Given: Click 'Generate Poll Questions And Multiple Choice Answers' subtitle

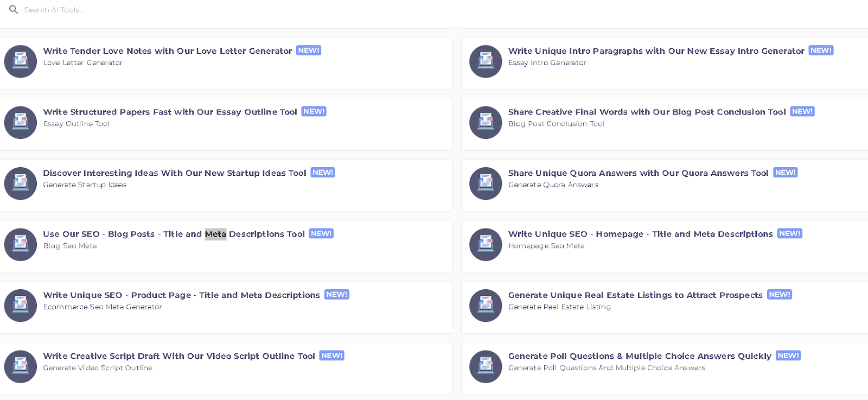Looking at the screenshot, I should tap(607, 368).
